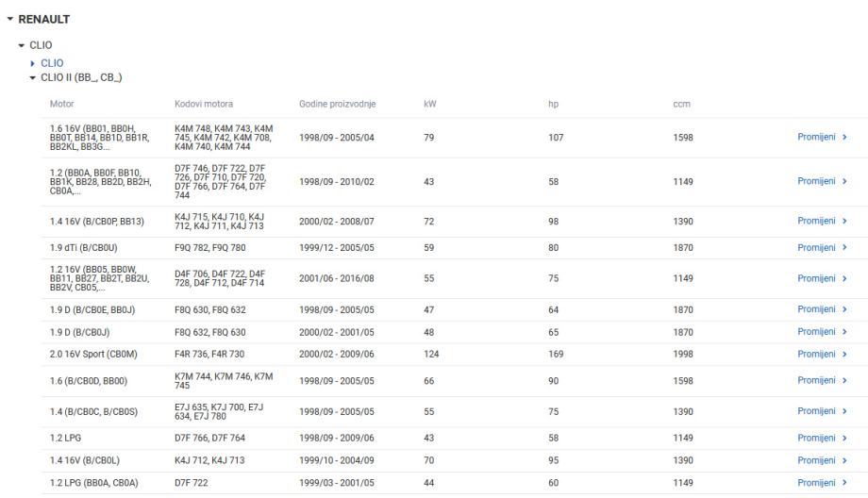Viewport: 868px width, 498px height.
Task: Click Promijeni for 1.9 D (B/CB0J) row
Action: tap(816, 331)
